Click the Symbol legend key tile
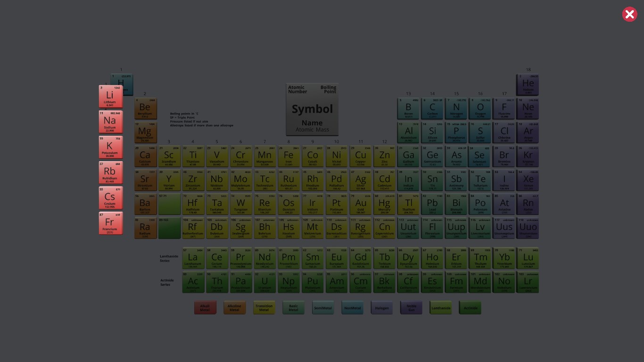Screen dimensions: 644x362 coord(312,109)
